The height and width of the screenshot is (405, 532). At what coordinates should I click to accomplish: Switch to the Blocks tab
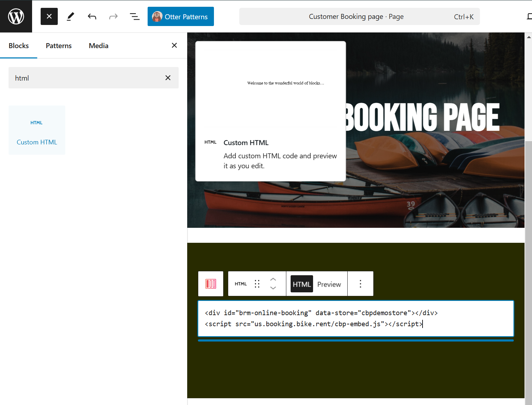click(19, 46)
